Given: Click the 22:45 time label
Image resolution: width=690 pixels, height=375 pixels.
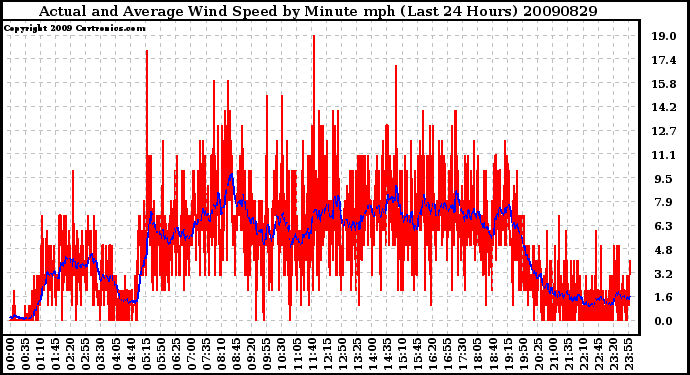Looking at the screenshot, I should click(598, 355).
